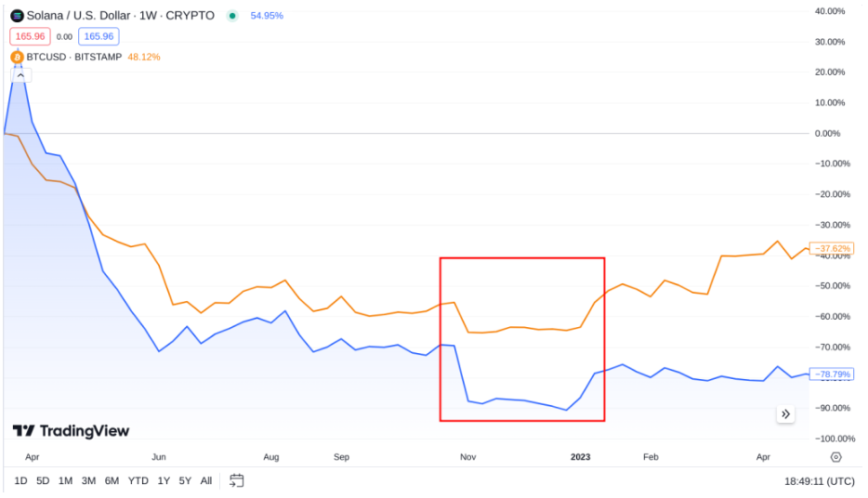Screen dimensions: 868x498
Task: Click the Feb label on time axis
Action: [x=651, y=457]
